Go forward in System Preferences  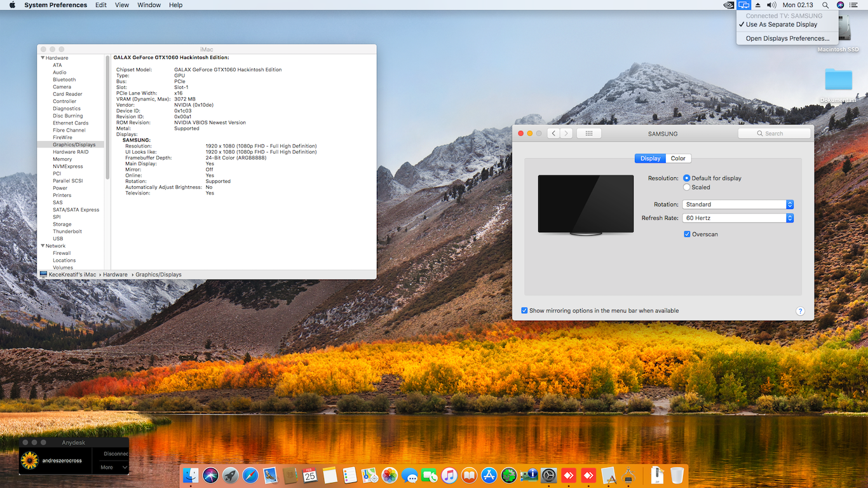[x=566, y=133]
